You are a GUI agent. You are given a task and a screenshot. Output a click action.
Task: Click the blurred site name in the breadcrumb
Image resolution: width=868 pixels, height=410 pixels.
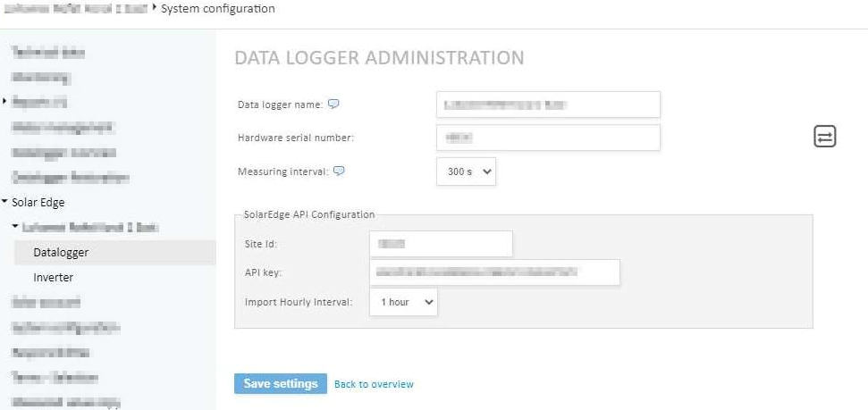[75, 9]
